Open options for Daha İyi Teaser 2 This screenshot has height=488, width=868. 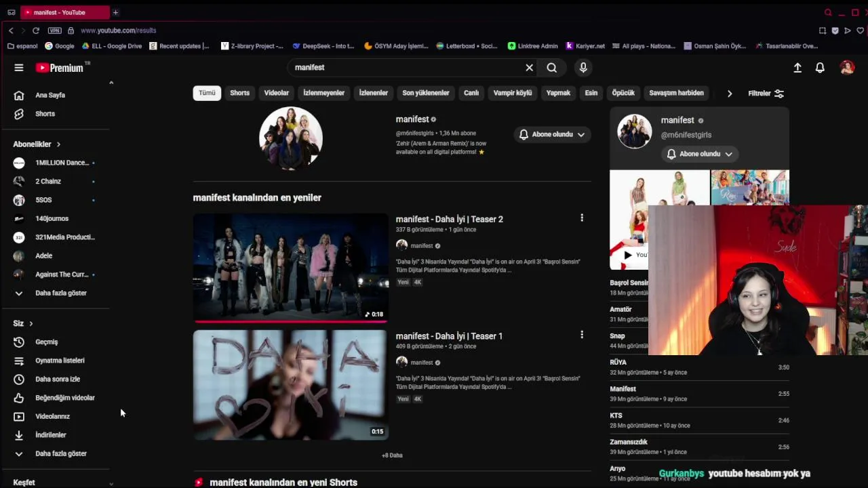(x=581, y=218)
